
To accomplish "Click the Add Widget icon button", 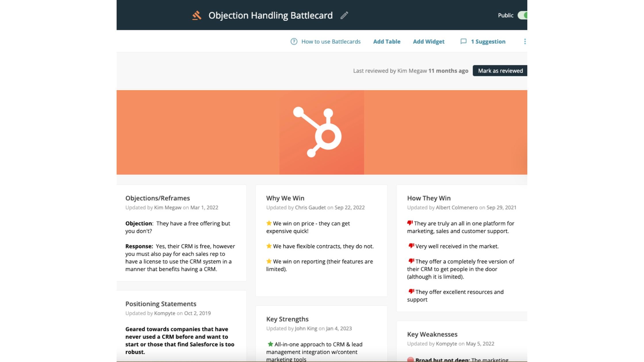I will pos(429,41).
